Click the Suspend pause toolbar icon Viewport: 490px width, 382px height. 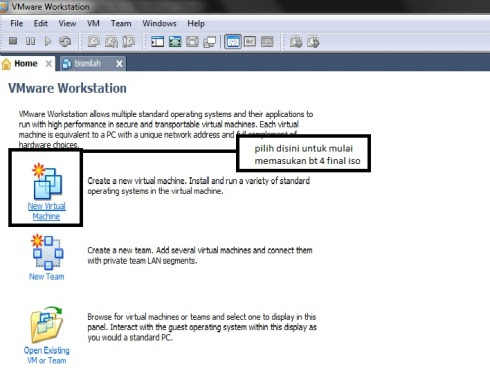tap(30, 41)
